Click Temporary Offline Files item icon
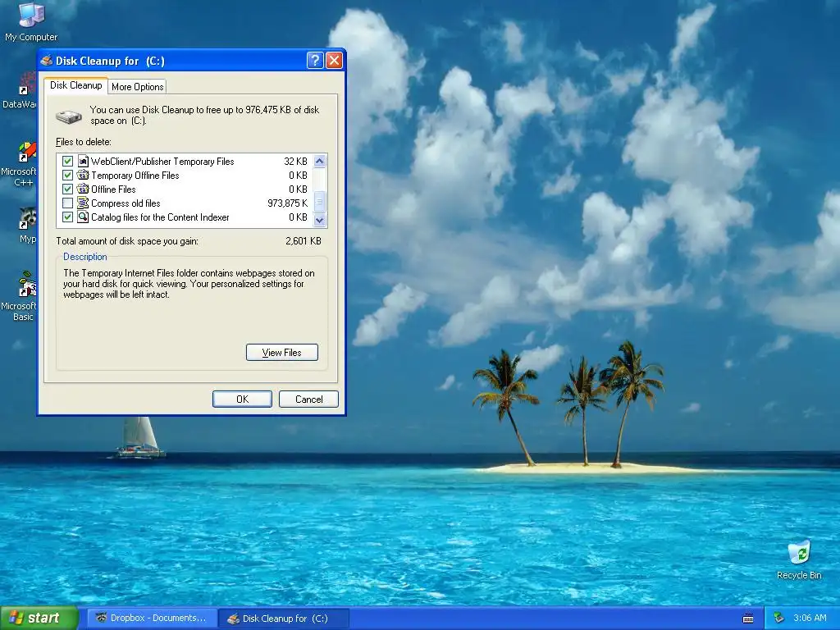This screenshot has width=840, height=630. click(83, 176)
